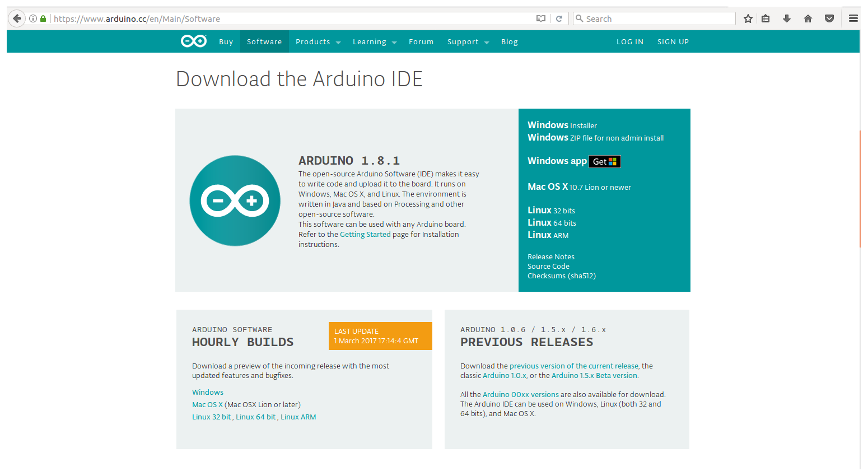Open Arduino 00xx versions link
The width and height of the screenshot is (868, 476).
521,394
